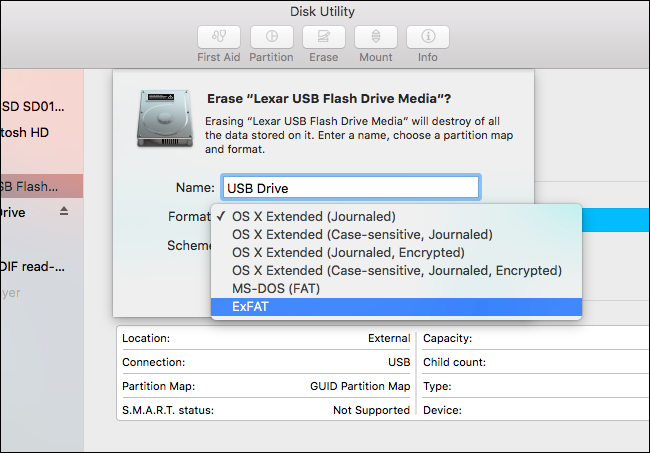The height and width of the screenshot is (453, 650).
Task: Click the First Aid toolbar icon
Action: (218, 37)
